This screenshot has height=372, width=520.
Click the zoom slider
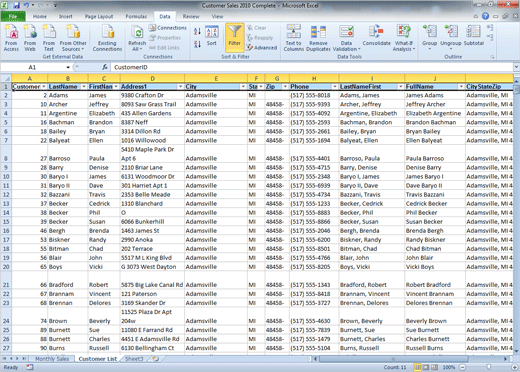(488, 367)
